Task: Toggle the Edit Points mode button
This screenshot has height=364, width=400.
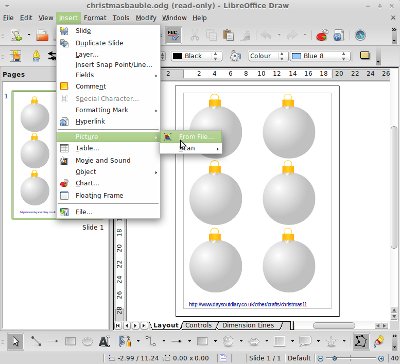Action: click(x=361, y=341)
